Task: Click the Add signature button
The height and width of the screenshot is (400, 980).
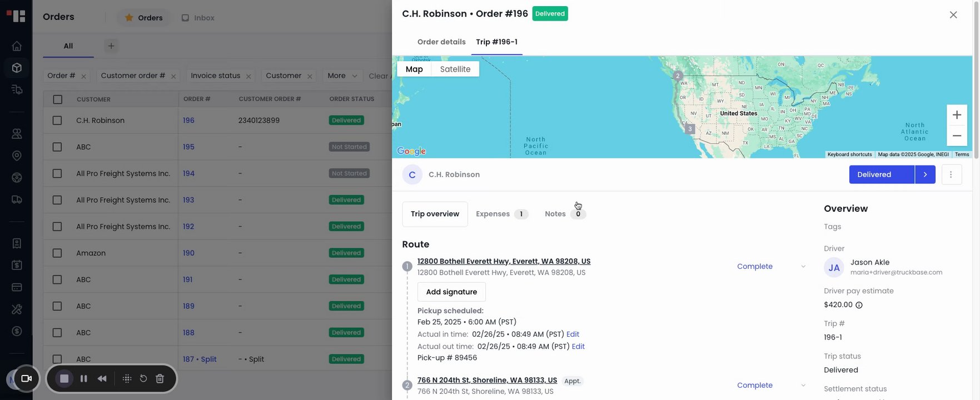Action: tap(451, 292)
